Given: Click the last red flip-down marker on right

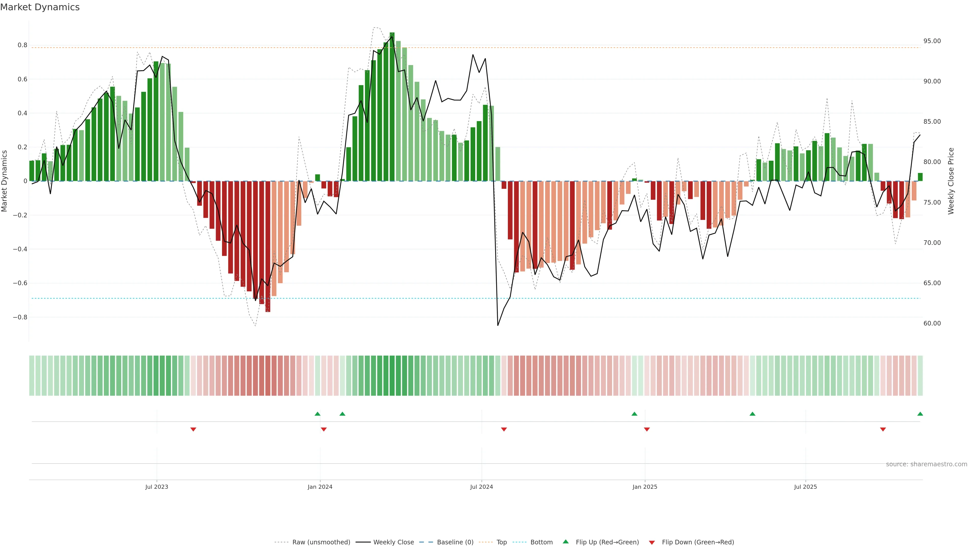Looking at the screenshot, I should tap(883, 429).
